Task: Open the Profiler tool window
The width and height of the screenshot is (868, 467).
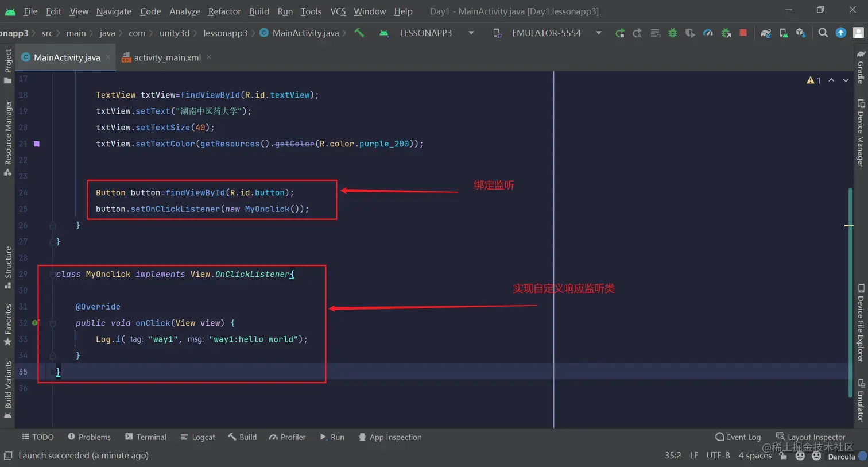Action: coord(287,437)
